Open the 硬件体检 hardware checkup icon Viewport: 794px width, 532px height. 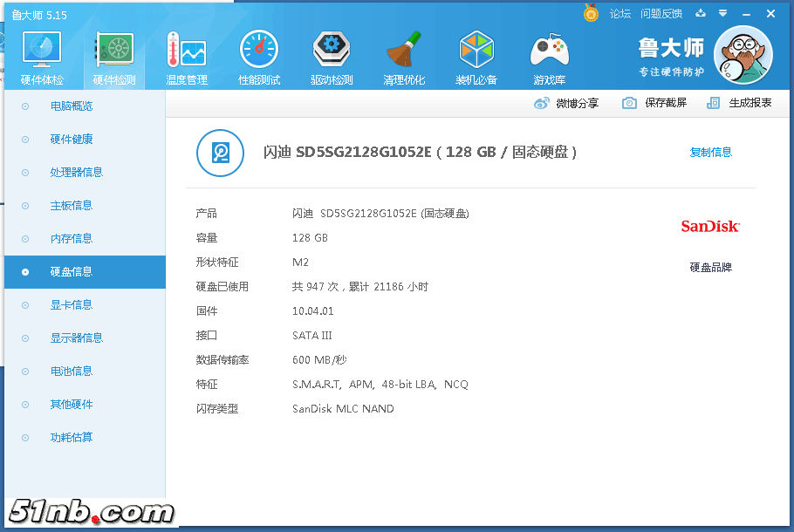click(41, 58)
